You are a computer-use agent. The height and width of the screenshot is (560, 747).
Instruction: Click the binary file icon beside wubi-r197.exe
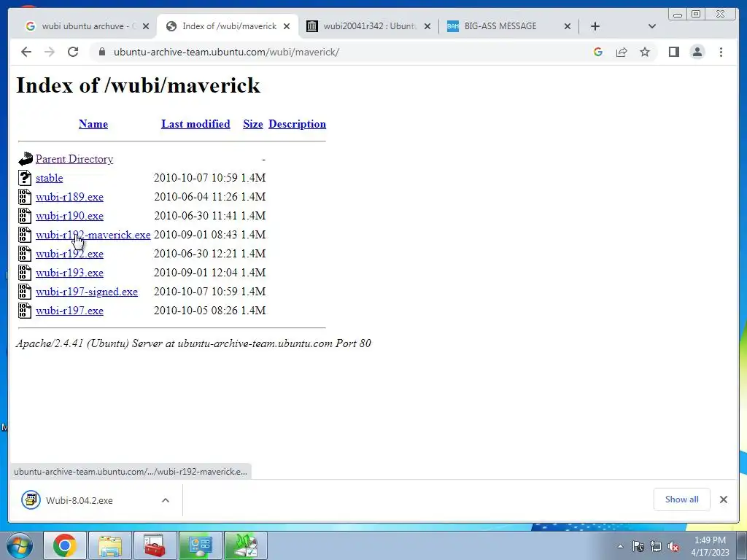pos(25,311)
